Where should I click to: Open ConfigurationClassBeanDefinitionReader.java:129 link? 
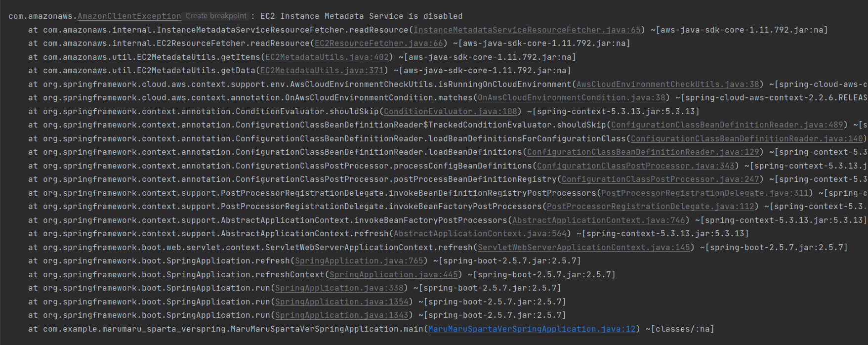643,152
